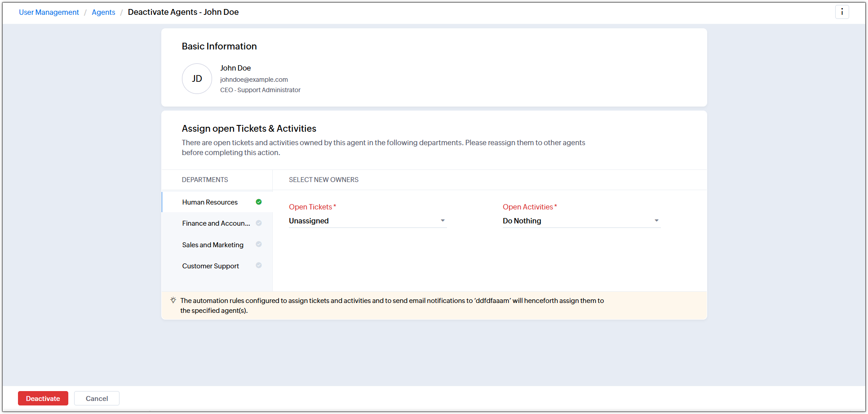Click the JD avatar circle

point(197,79)
